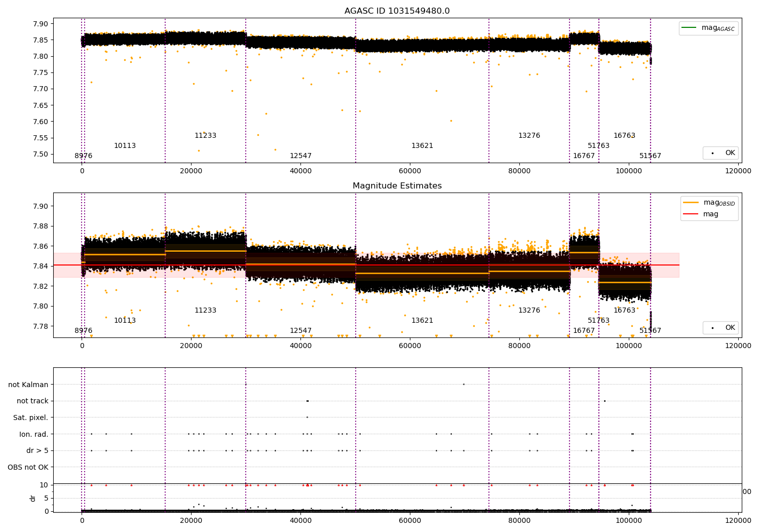Viewport: 760px width, 532px height.
Task: Click the 7.82 y-axis tick label
Action: (x=41, y=286)
